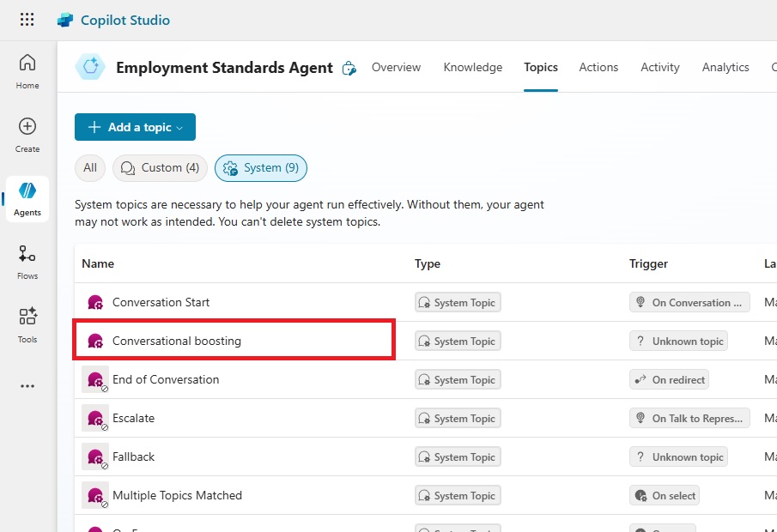The width and height of the screenshot is (777, 532).
Task: Sort by the Type column header
Action: point(428,263)
